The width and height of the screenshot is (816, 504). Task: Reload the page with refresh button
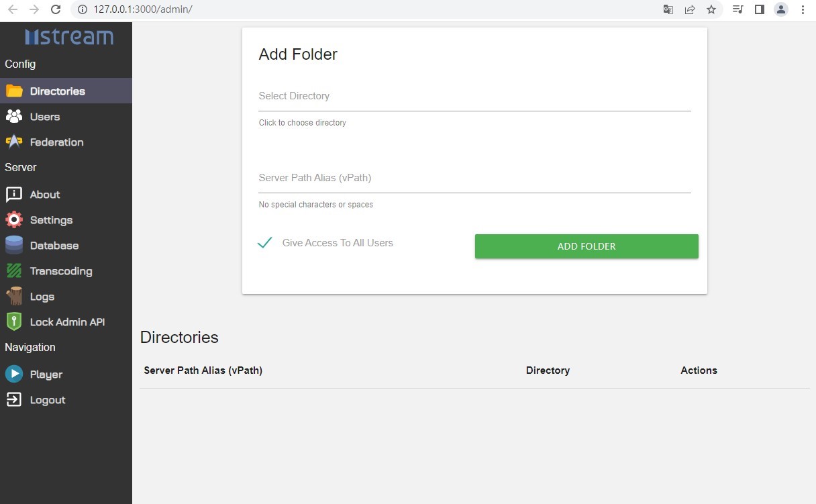56,9
